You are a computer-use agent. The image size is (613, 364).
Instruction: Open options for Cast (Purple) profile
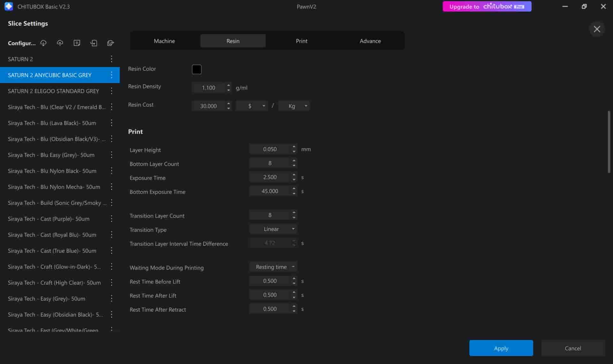pyautogui.click(x=111, y=219)
